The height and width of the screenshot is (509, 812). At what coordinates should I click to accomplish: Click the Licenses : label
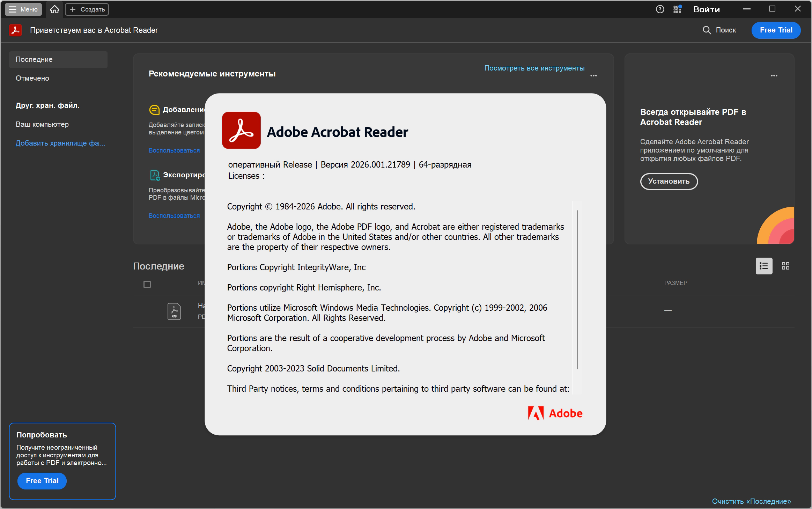[x=246, y=176]
